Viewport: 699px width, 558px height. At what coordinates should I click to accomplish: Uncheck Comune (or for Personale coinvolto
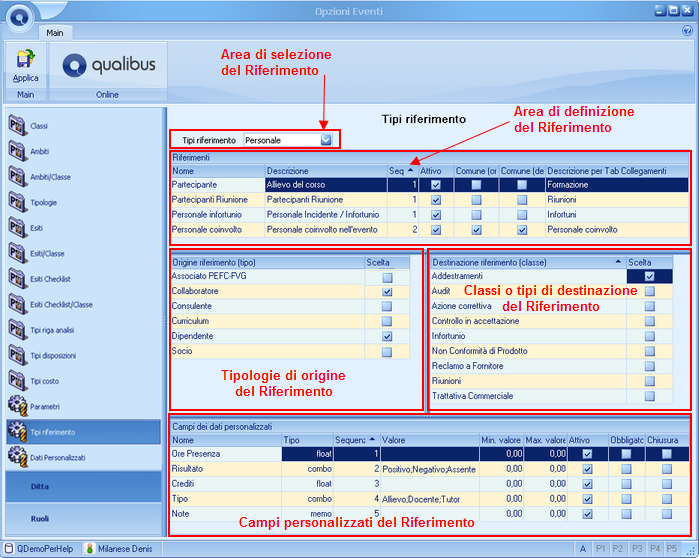pos(477,230)
